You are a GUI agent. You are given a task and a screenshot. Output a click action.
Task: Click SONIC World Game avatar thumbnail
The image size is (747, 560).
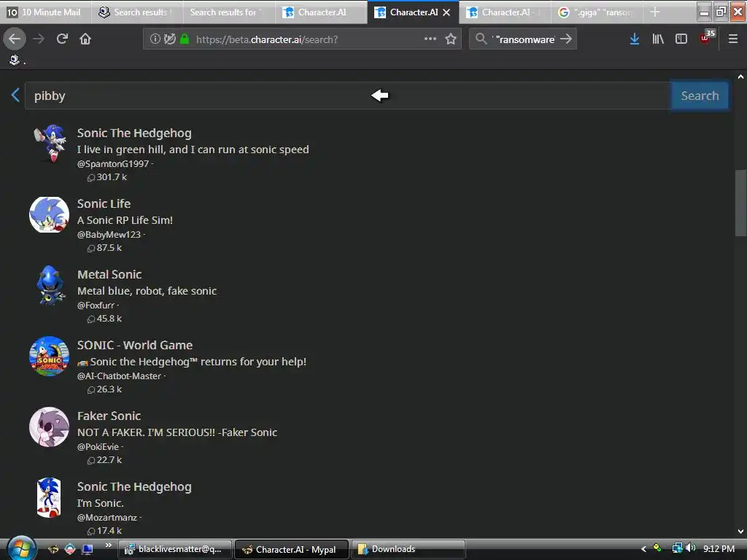(x=49, y=356)
